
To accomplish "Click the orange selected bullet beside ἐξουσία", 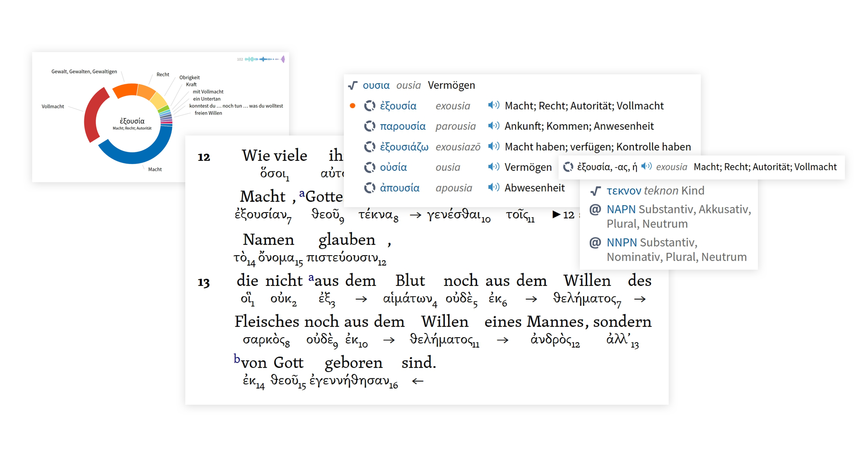I will pos(352,106).
